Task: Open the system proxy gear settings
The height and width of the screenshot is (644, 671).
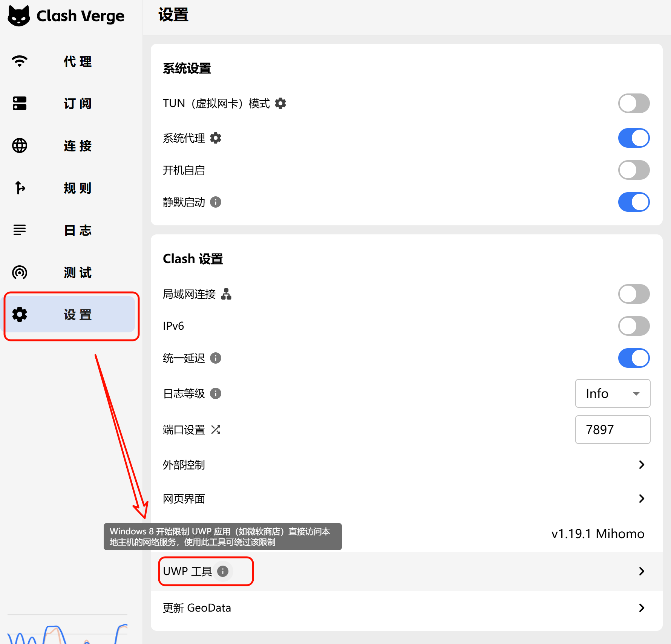Action: click(x=216, y=138)
